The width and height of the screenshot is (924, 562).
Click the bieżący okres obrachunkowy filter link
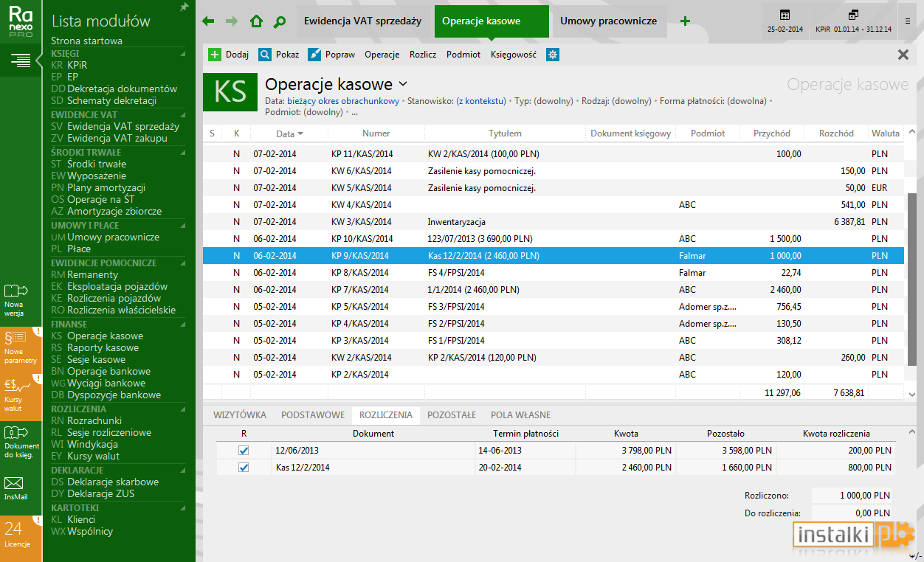343,101
